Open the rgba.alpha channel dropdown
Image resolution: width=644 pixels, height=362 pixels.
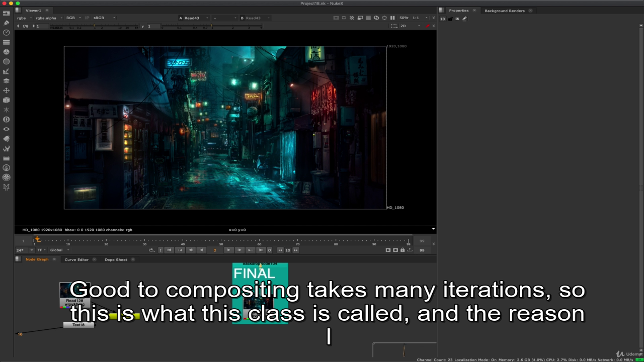point(49,18)
